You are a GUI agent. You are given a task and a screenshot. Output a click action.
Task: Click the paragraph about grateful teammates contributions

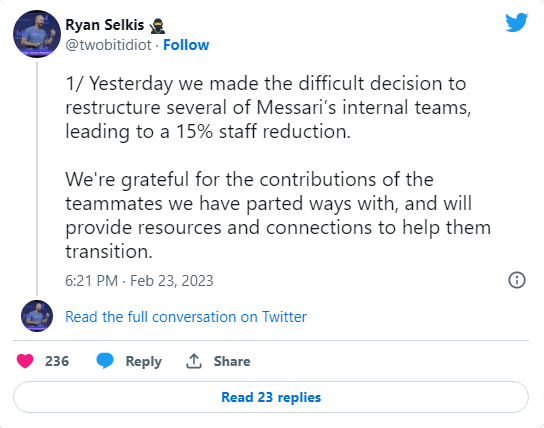tap(278, 215)
